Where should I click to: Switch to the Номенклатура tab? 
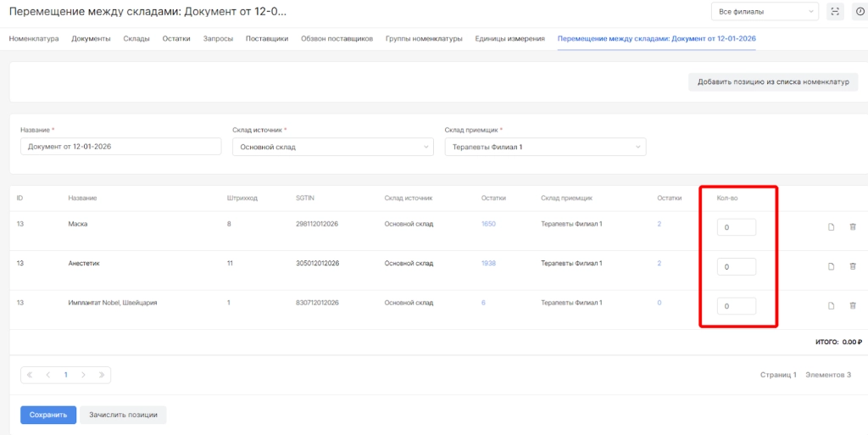[34, 39]
